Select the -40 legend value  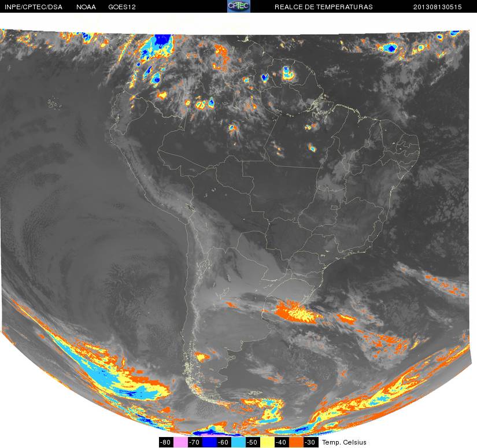click(x=282, y=442)
